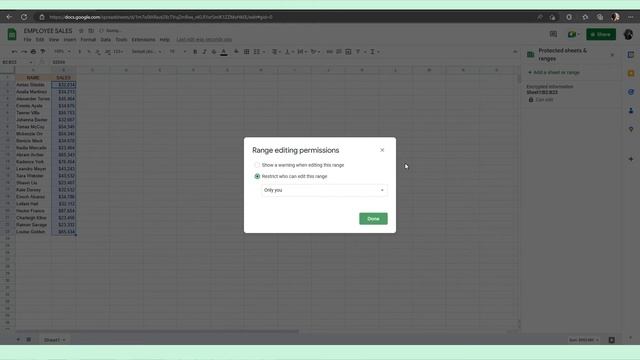This screenshot has height=360, width=640.
Task: Toggle Italic formatting in the toolbar
Action: 204,52
